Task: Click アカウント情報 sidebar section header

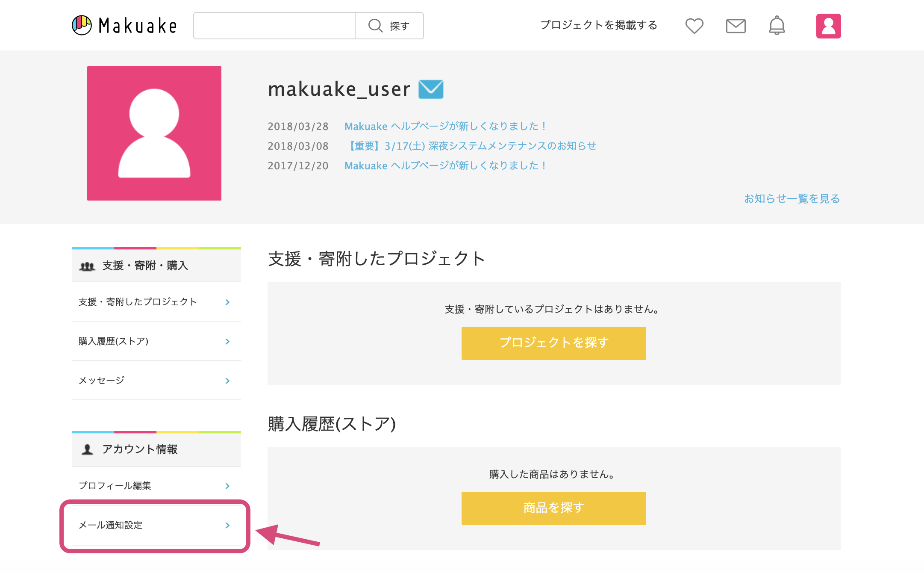Action: pos(156,449)
